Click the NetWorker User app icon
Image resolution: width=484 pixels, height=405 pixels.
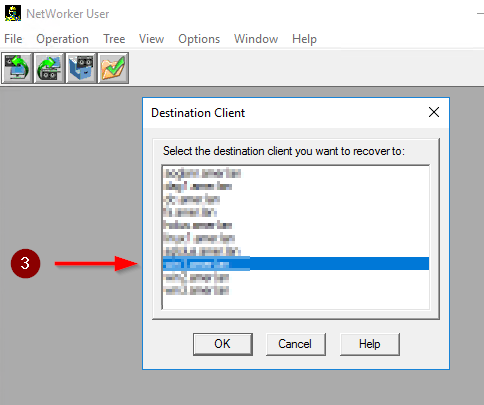[x=13, y=13]
